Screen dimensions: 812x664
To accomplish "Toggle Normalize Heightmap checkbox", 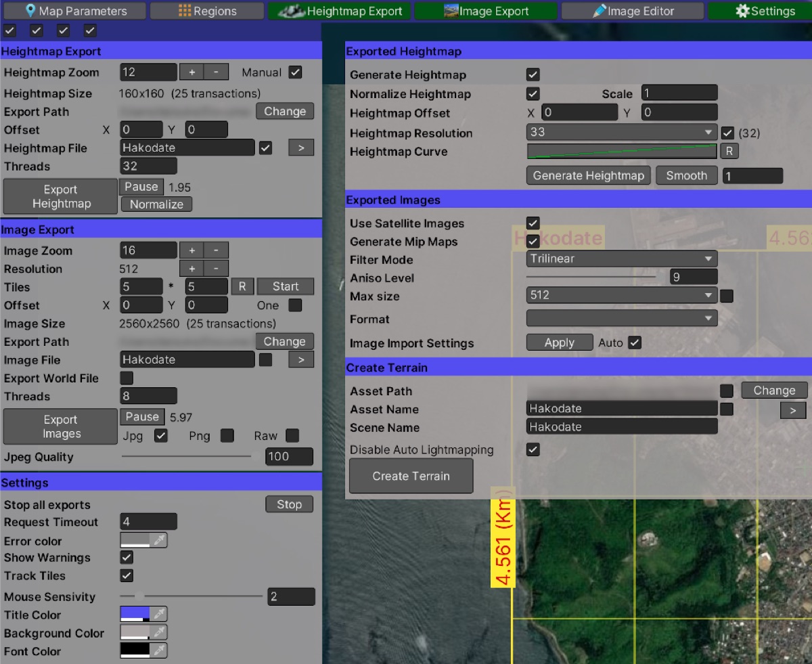I will pyautogui.click(x=533, y=93).
